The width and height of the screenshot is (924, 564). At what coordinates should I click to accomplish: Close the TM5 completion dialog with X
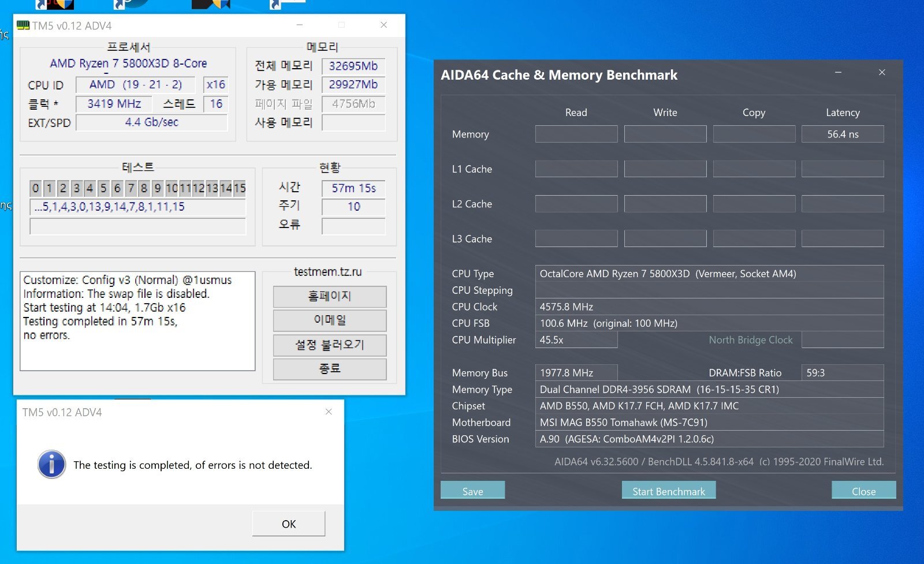point(329,412)
